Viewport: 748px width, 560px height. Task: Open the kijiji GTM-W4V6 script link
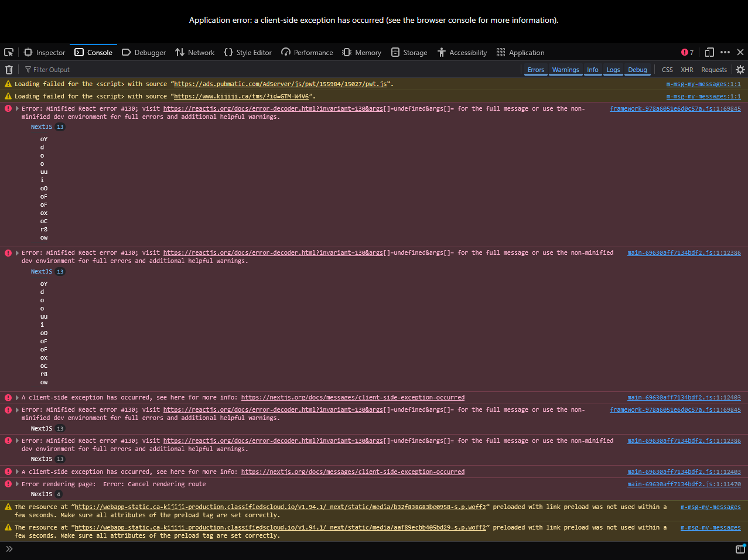241,97
